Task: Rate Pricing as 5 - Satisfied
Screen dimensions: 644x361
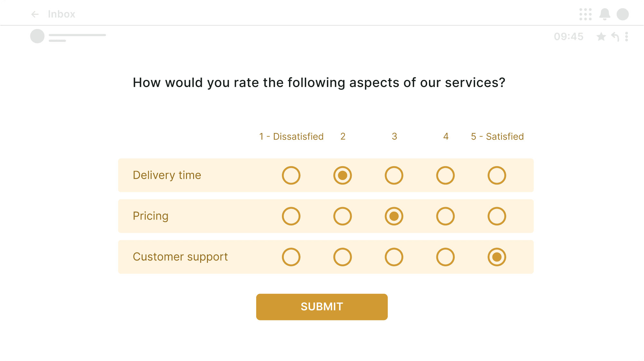Action: click(497, 216)
